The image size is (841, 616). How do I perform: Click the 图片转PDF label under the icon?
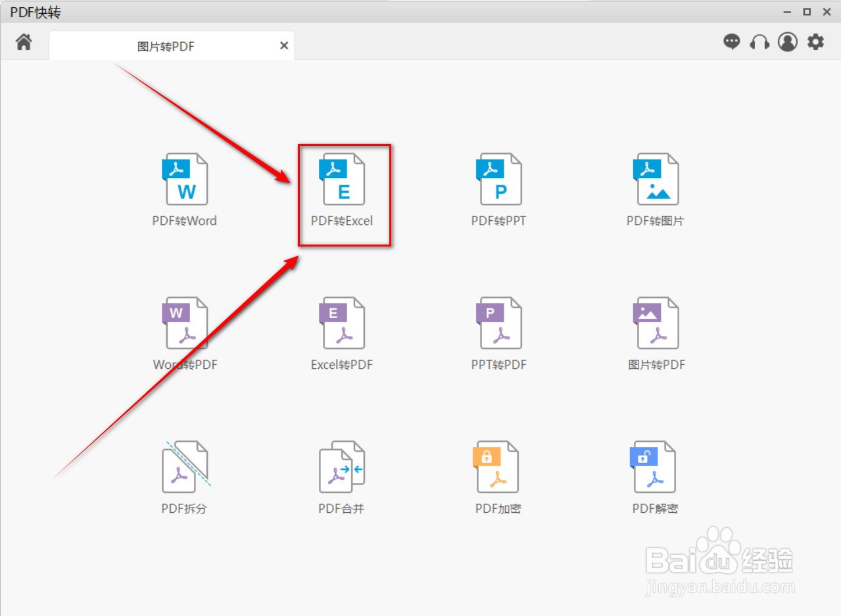pyautogui.click(x=656, y=364)
